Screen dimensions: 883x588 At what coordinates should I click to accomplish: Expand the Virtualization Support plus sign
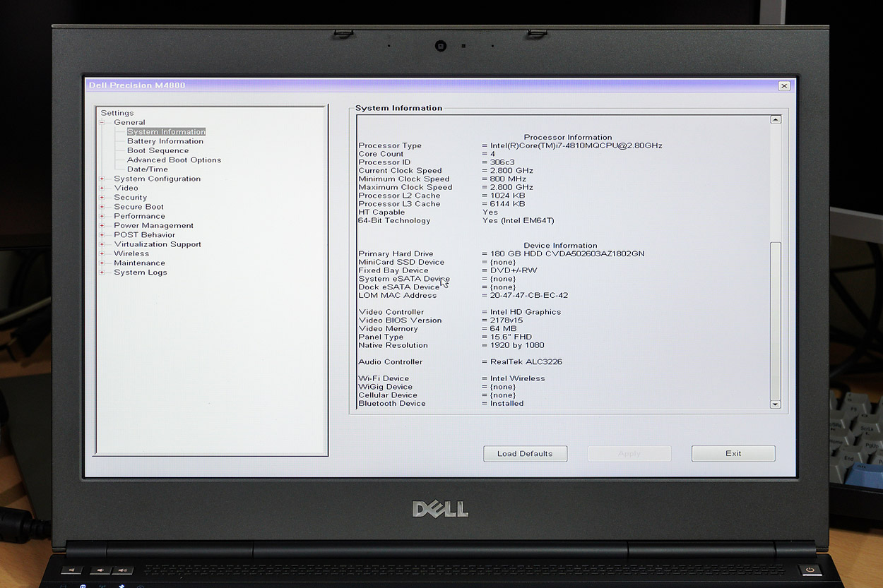[x=102, y=244]
